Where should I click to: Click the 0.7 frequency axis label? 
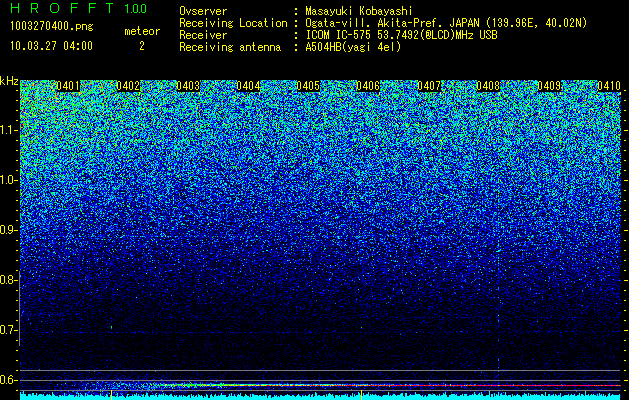tap(8, 330)
